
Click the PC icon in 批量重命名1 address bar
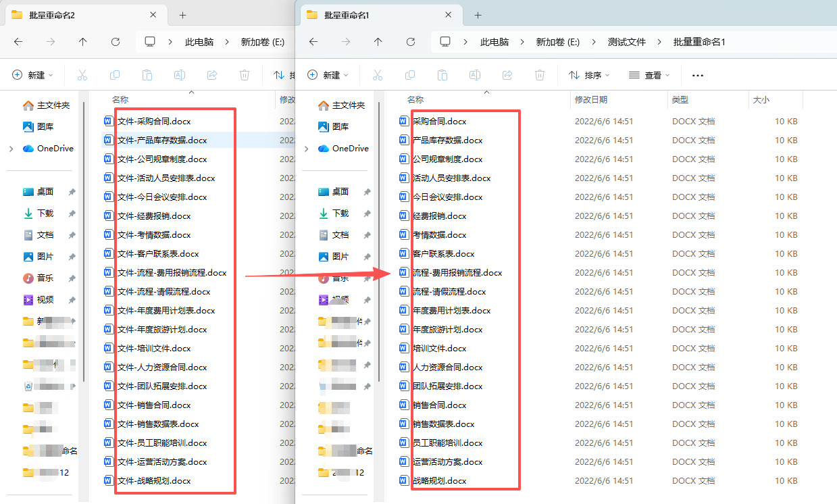pos(445,42)
